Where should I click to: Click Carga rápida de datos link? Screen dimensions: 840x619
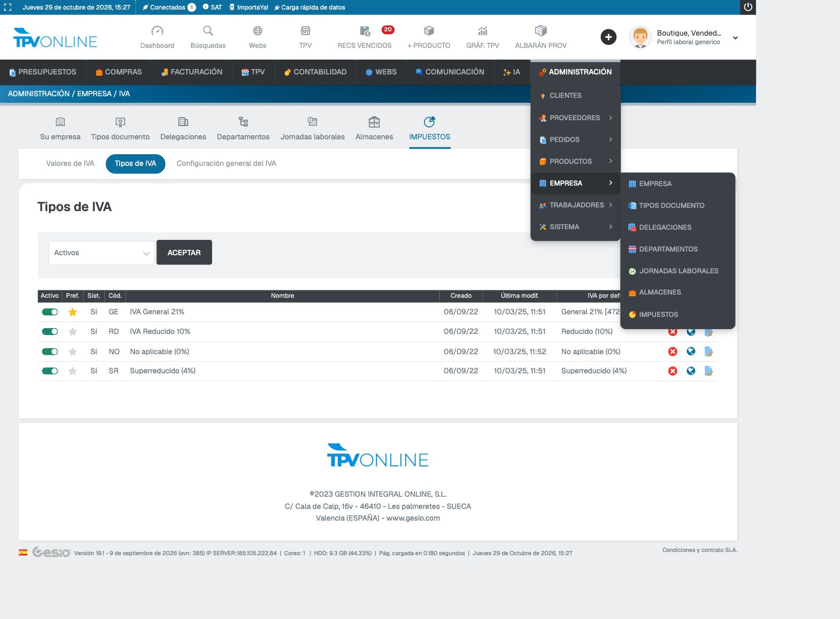point(310,7)
